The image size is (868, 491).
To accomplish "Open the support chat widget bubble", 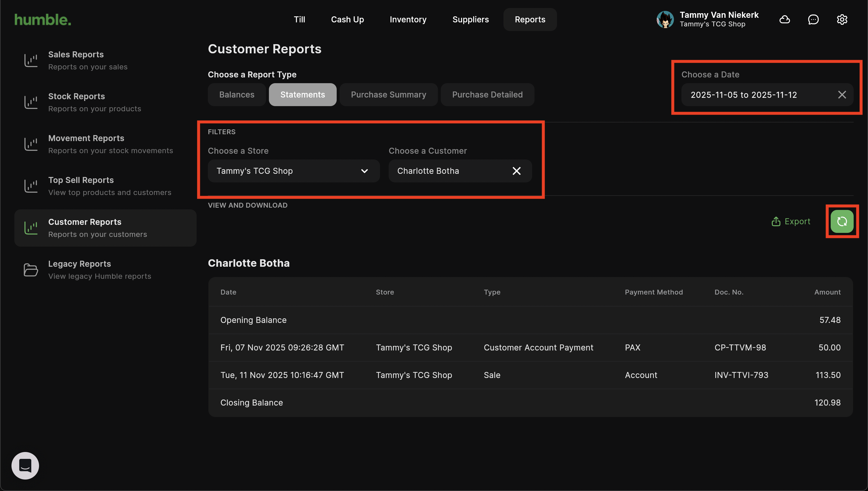I will (25, 465).
